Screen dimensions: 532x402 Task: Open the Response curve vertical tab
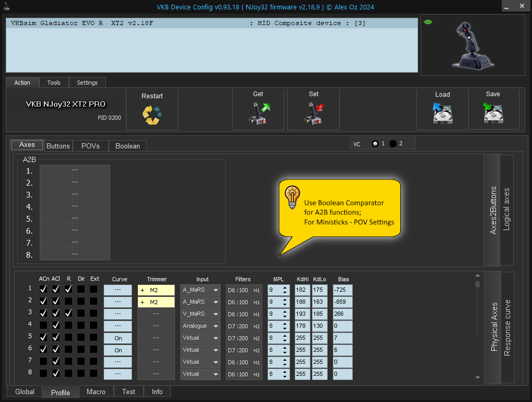click(x=507, y=328)
